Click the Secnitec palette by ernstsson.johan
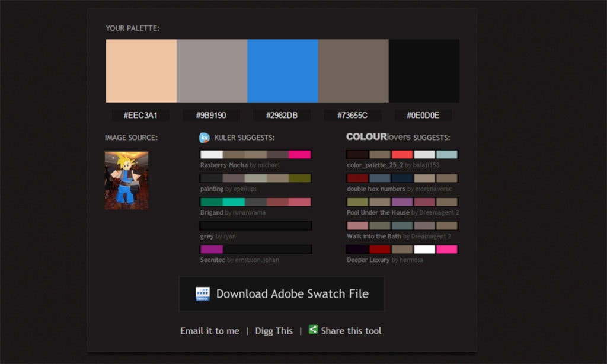The width and height of the screenshot is (607, 364). pos(255,249)
